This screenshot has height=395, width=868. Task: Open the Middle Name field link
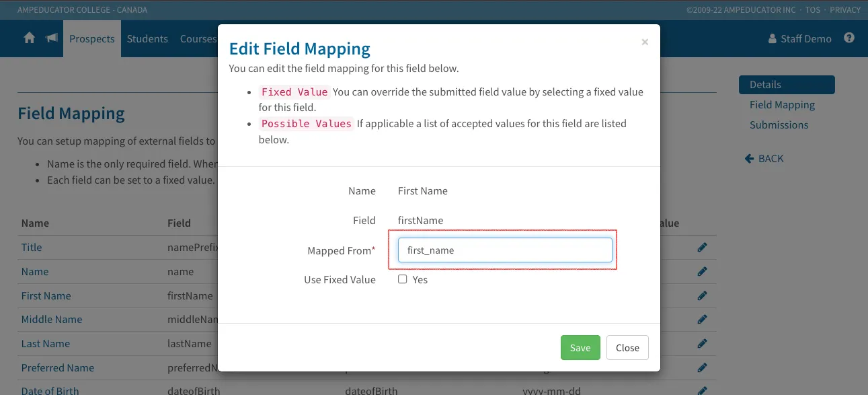pyautogui.click(x=52, y=320)
